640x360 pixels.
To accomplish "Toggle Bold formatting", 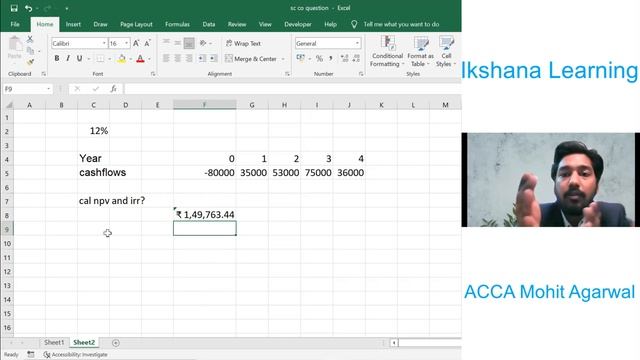I will [x=57, y=58].
